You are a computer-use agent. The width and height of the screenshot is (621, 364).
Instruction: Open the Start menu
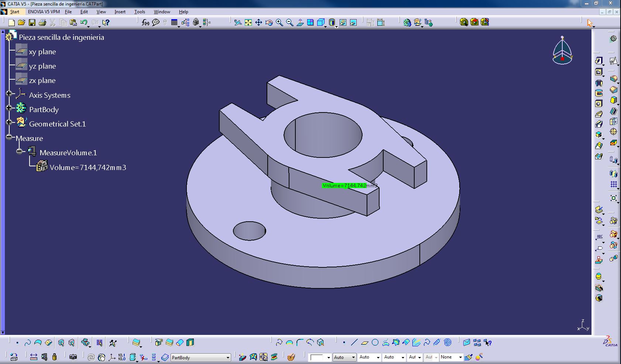(15, 12)
